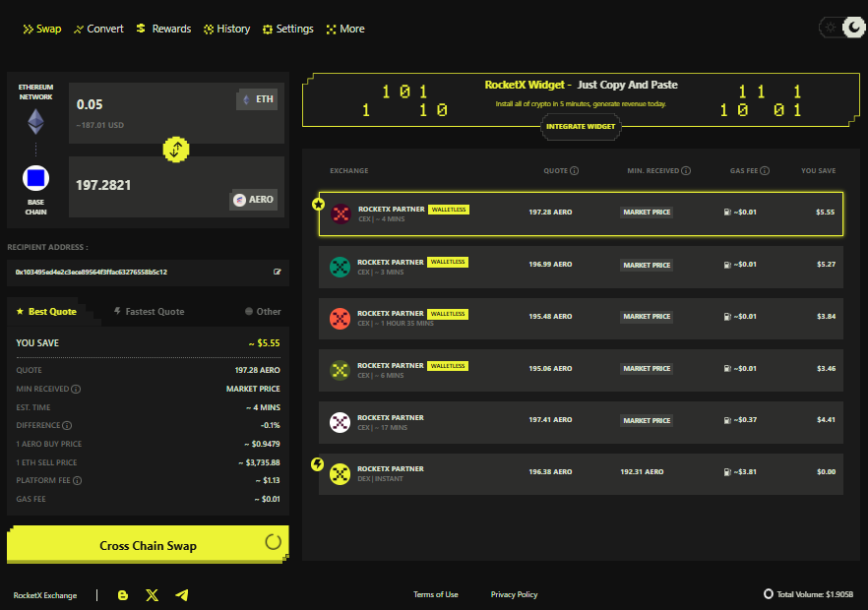Open the X (Twitter) icon in the footer
This screenshot has height=610, width=868.
pos(152,594)
